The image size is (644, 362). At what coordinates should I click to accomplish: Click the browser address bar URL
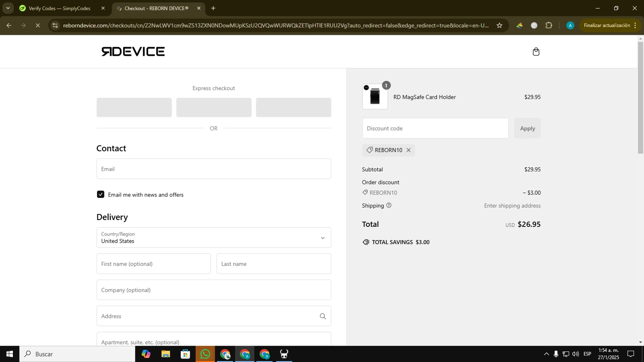point(276,25)
